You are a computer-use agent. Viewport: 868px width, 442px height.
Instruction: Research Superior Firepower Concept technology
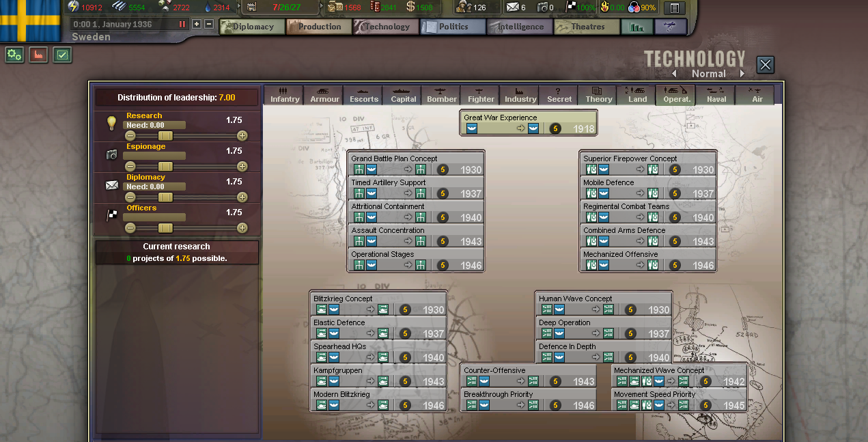(648, 164)
